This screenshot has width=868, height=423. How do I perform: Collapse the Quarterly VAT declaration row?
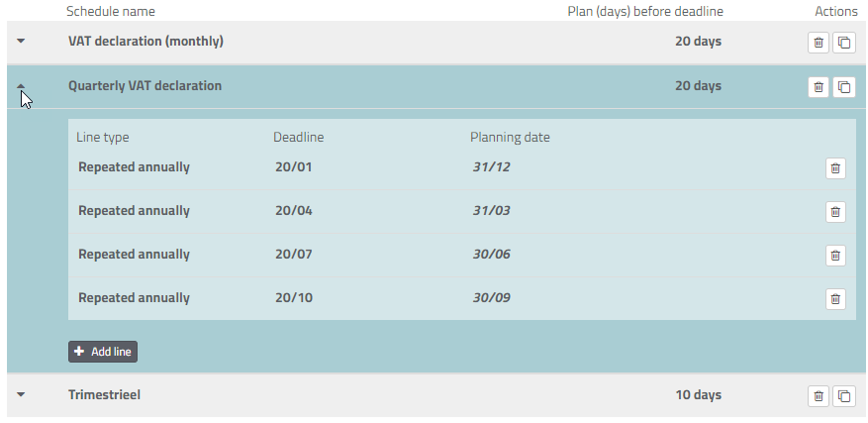tap(21, 87)
